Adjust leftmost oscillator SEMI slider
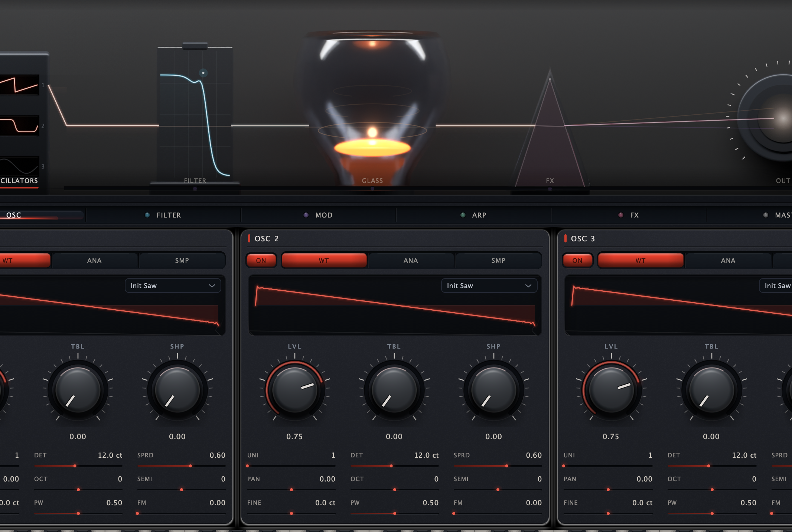 (x=181, y=489)
